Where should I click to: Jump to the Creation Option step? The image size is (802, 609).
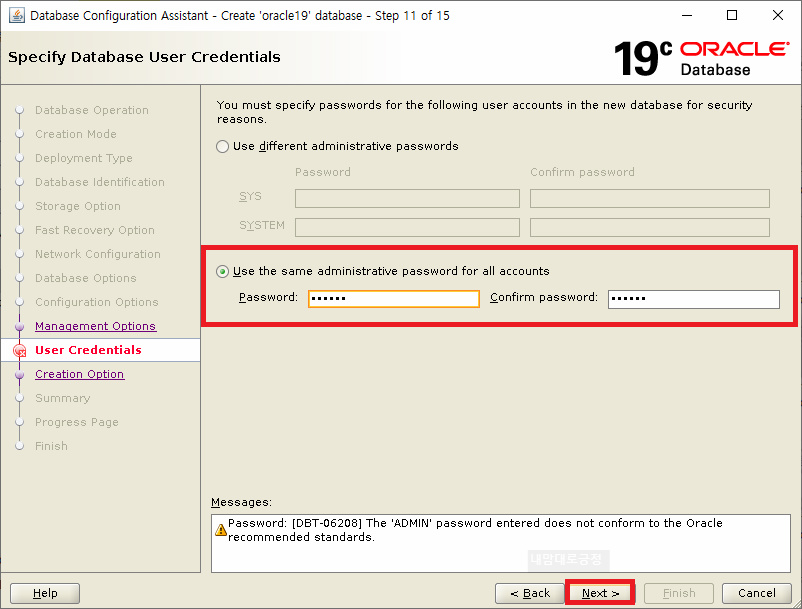[79, 374]
